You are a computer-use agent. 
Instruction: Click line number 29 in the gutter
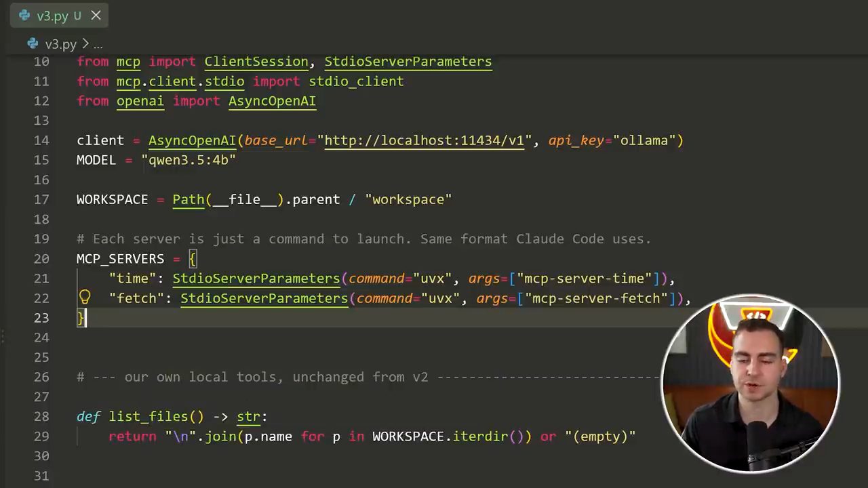(41, 436)
